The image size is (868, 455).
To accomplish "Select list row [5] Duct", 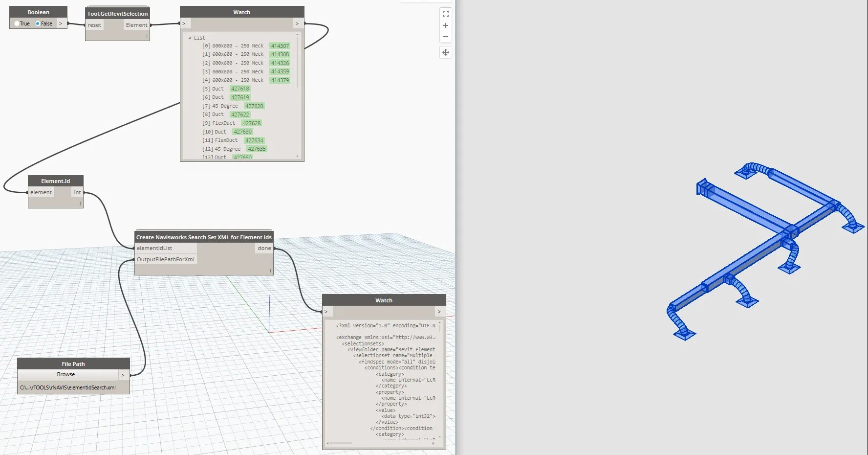I will (226, 89).
